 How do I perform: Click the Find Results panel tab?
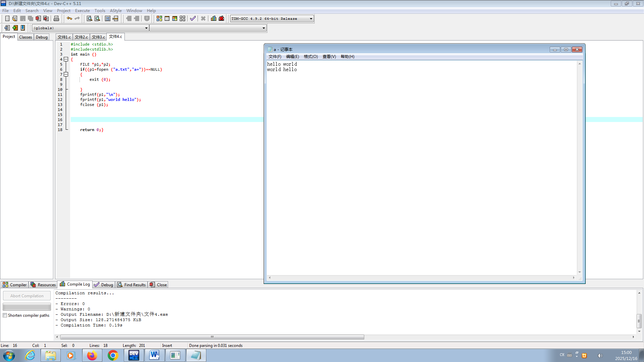click(x=131, y=285)
